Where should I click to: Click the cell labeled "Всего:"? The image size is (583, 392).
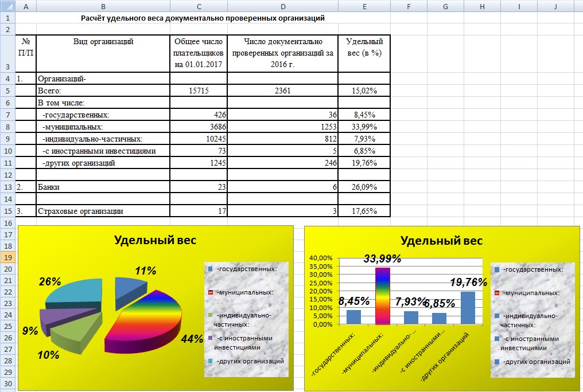[103, 91]
